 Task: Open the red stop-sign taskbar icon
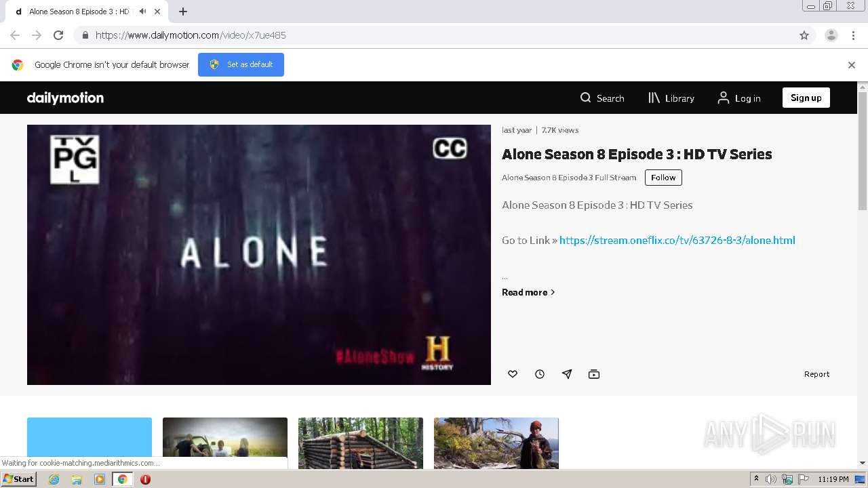[x=145, y=479]
